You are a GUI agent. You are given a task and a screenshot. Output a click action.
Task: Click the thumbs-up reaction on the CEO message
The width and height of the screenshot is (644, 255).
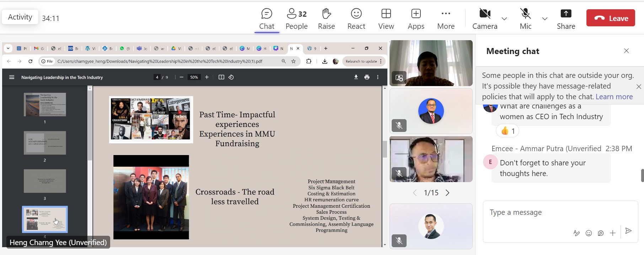click(x=508, y=131)
